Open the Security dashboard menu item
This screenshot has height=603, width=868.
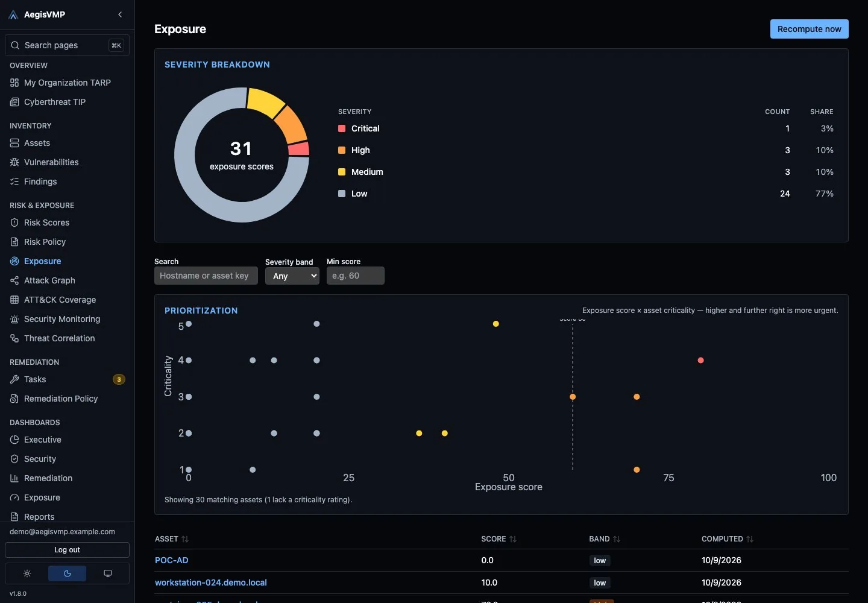(x=68, y=459)
